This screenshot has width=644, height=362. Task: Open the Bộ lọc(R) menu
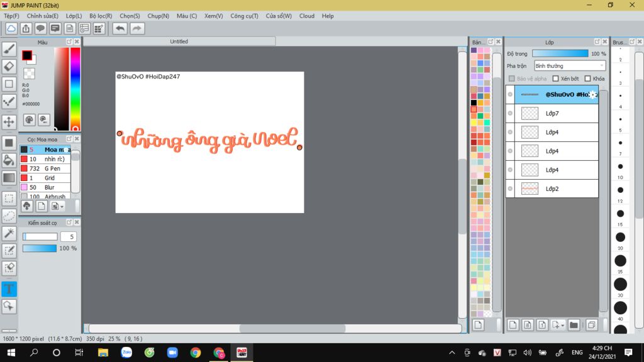tap(101, 16)
